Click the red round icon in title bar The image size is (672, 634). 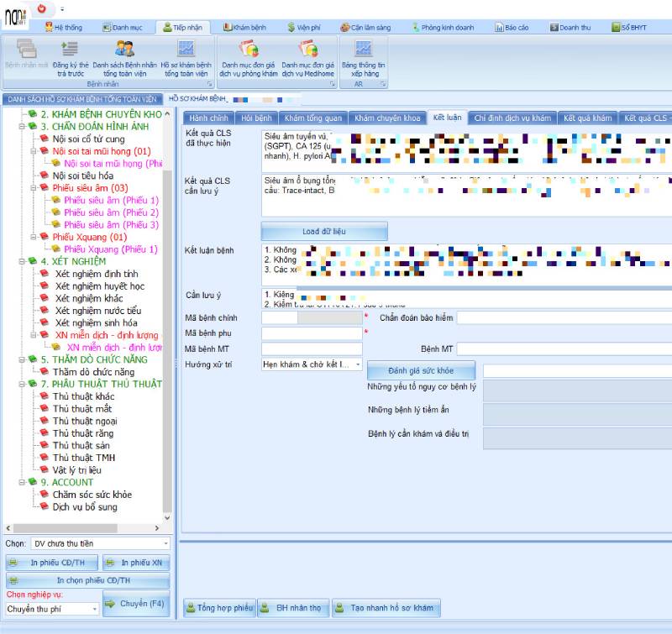(x=41, y=8)
